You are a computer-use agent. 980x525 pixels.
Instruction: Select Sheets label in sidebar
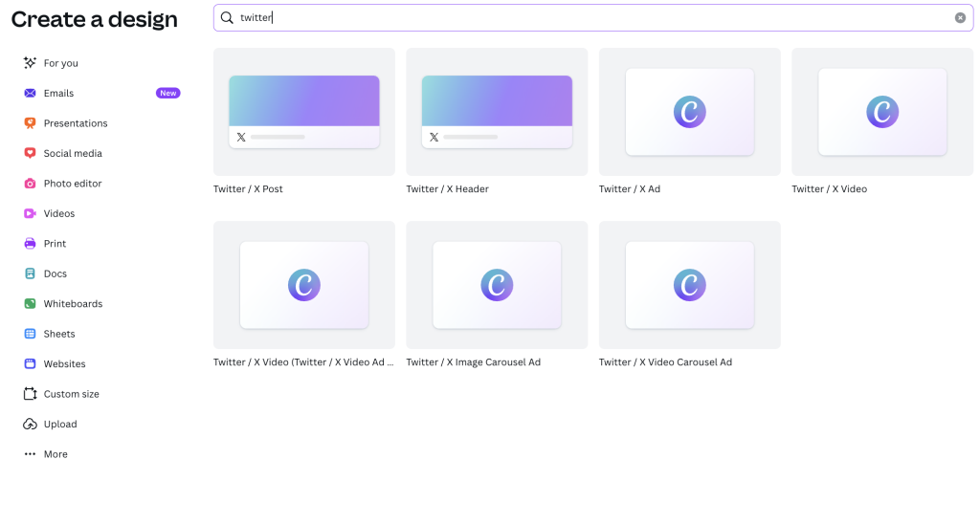pyautogui.click(x=59, y=334)
